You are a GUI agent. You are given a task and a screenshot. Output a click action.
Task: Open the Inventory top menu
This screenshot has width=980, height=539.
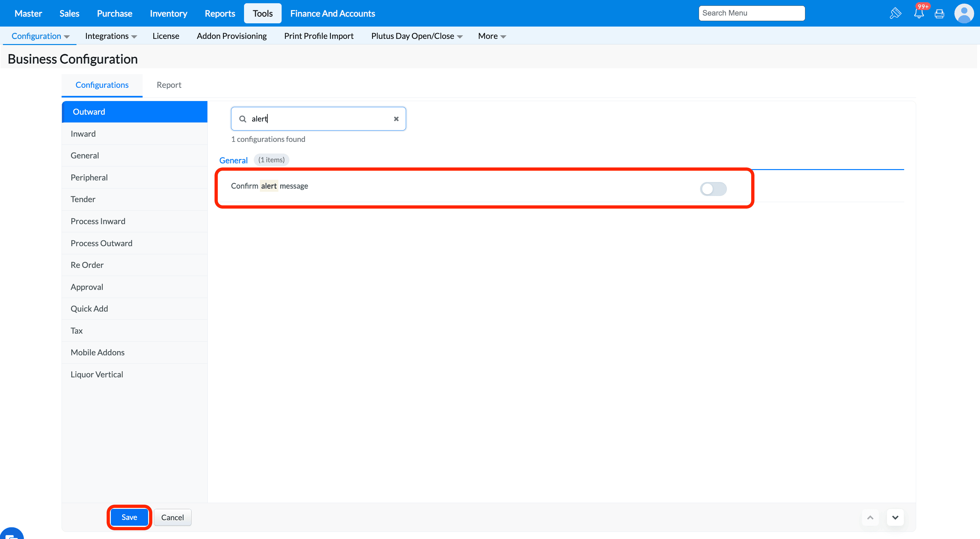[168, 14]
